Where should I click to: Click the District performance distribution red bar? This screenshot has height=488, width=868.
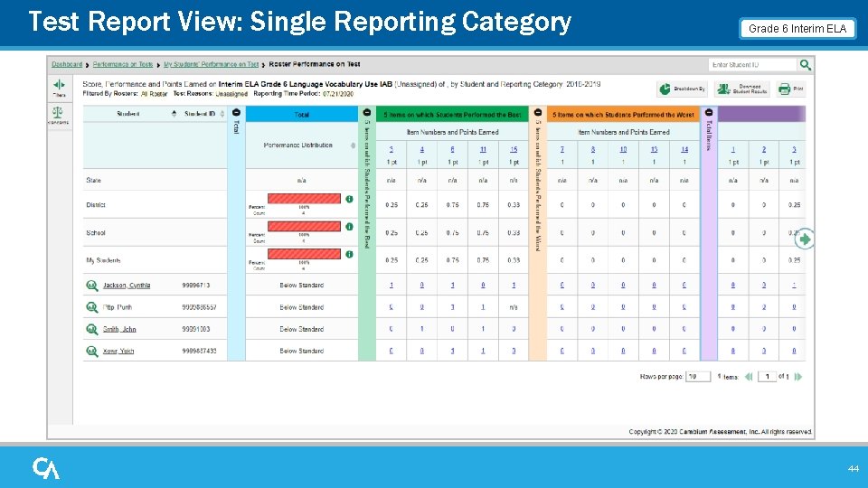[304, 199]
